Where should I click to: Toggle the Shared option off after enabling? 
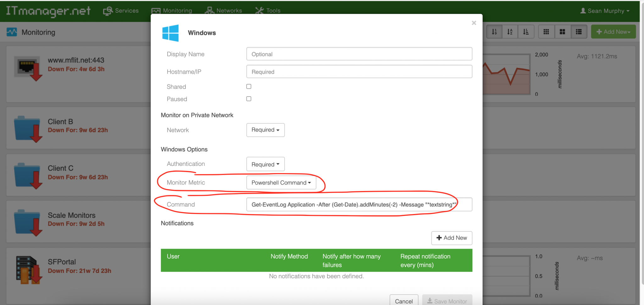(x=248, y=86)
